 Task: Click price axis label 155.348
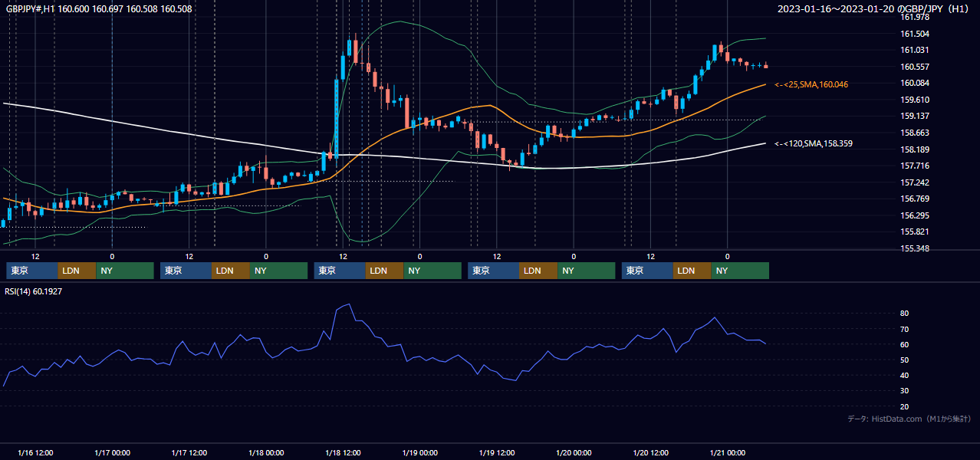click(915, 248)
